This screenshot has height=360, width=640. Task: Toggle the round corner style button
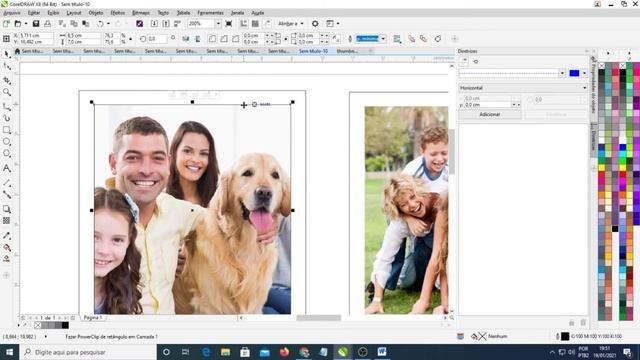pos(212,39)
